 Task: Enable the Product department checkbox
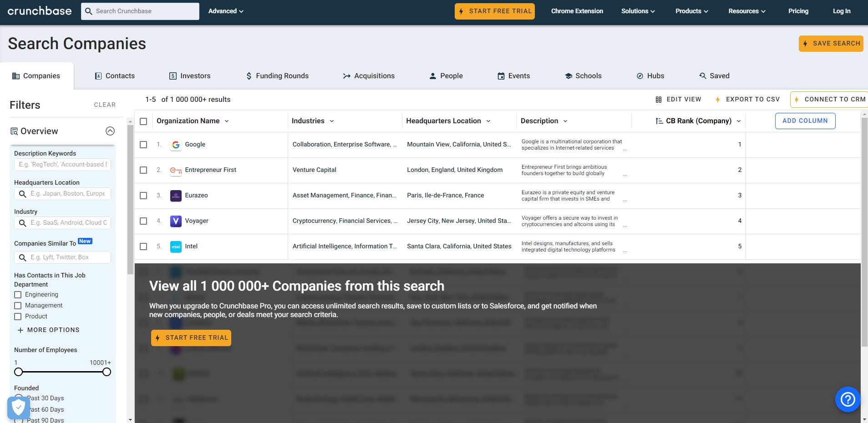point(18,317)
